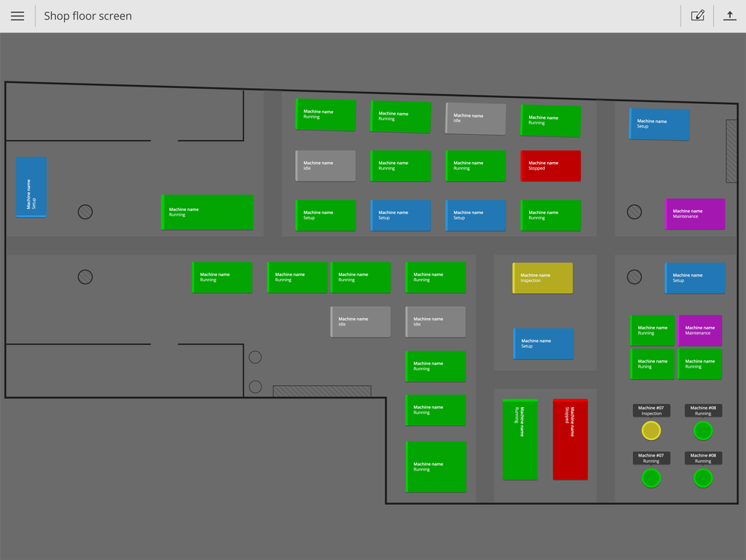Viewport: 746px width, 560px height.
Task: Select Maintenance tile in the four-tile cluster
Action: [700, 330]
